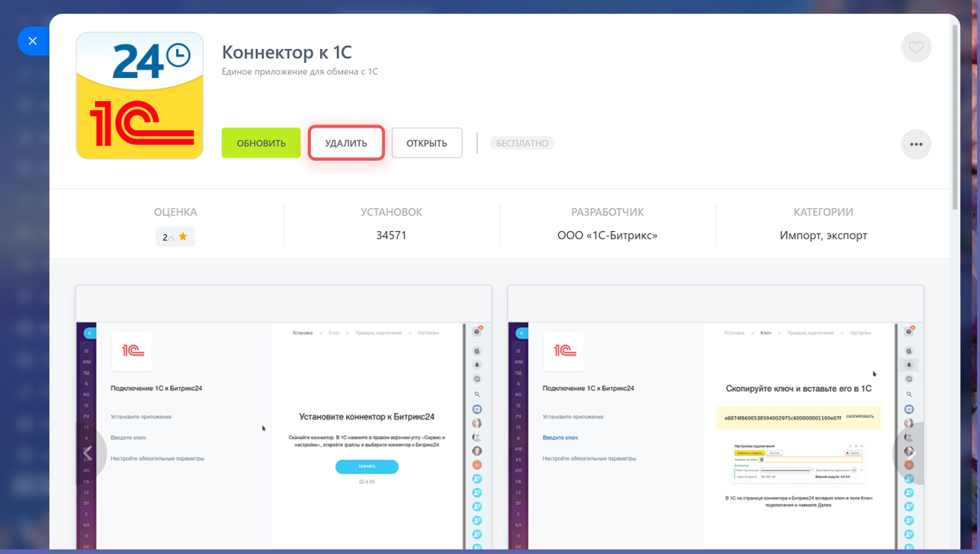Open the second screenshot, Скопируйте ключ

point(715,417)
